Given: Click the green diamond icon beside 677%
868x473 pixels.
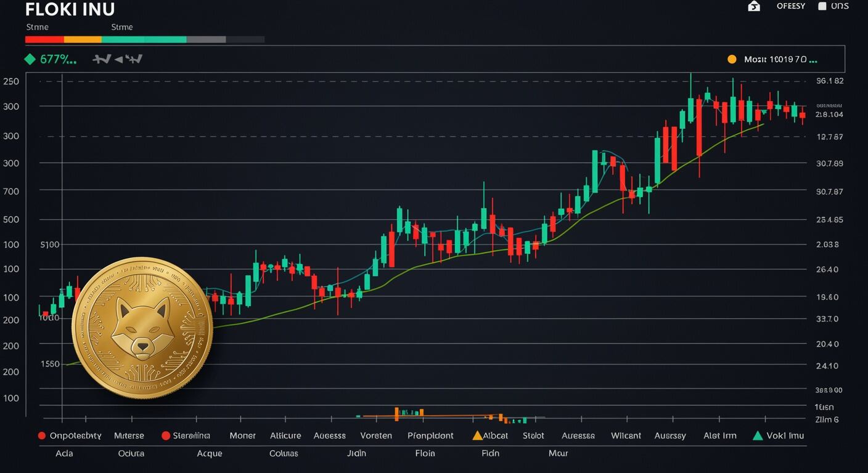Looking at the screenshot, I should (29, 60).
